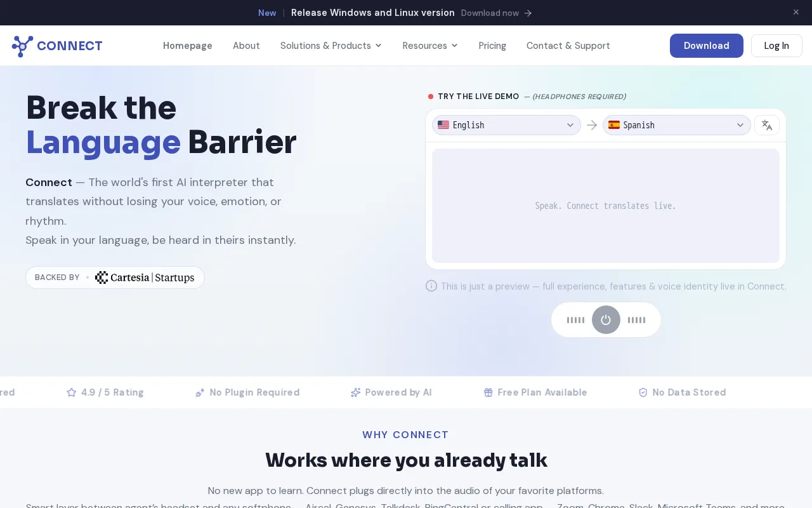Click the translation output text area
Image resolution: width=812 pixels, height=508 pixels.
click(x=606, y=206)
